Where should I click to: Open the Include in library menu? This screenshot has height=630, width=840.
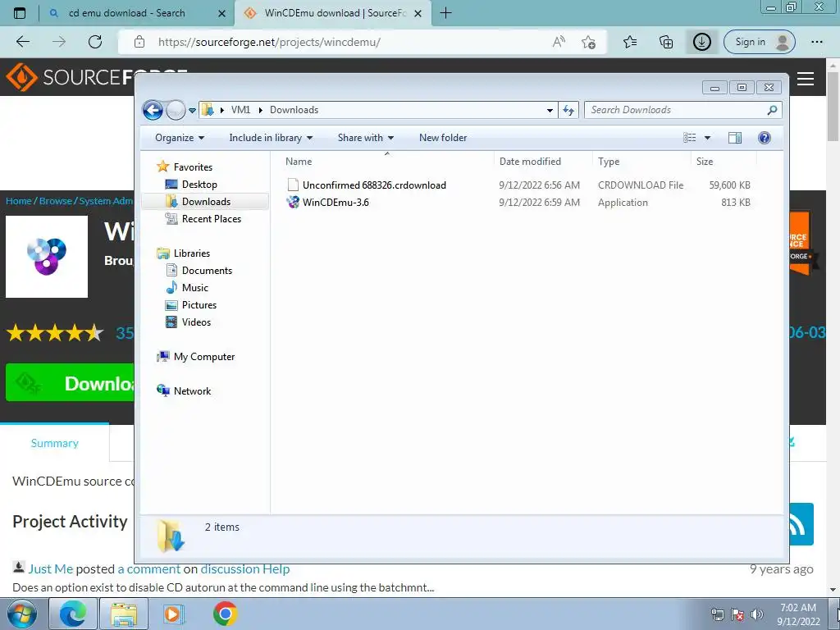pos(271,138)
